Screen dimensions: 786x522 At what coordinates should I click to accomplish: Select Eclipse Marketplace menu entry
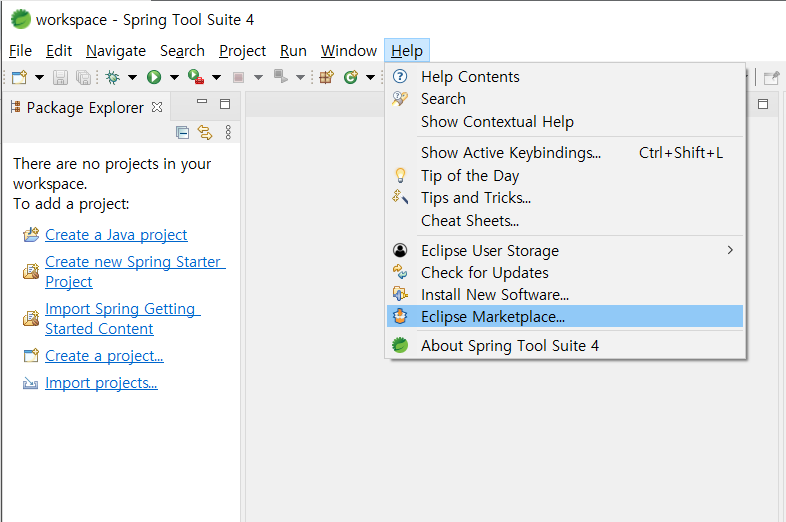pyautogui.click(x=492, y=317)
